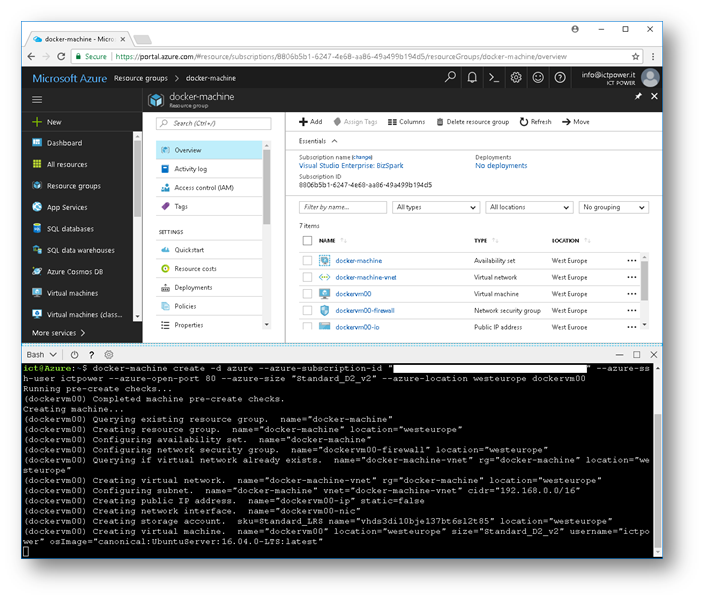Open the dockervm00-firewall resource link
Screen dimensions: 705x601
(x=365, y=311)
